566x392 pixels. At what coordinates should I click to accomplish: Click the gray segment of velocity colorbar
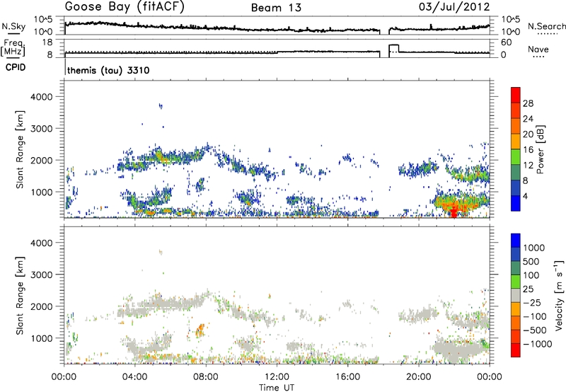pos(516,296)
